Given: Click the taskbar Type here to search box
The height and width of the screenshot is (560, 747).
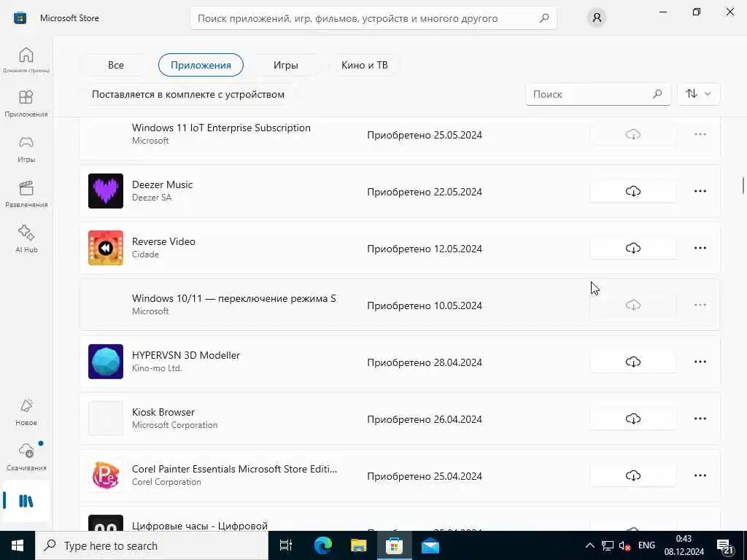Looking at the screenshot, I should tap(152, 545).
